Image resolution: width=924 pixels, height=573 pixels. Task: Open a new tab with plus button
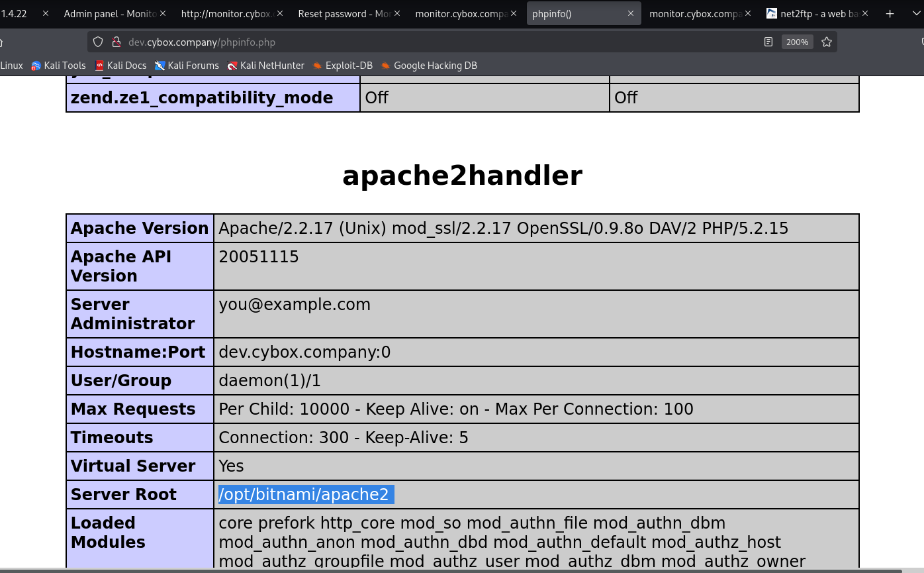(890, 13)
